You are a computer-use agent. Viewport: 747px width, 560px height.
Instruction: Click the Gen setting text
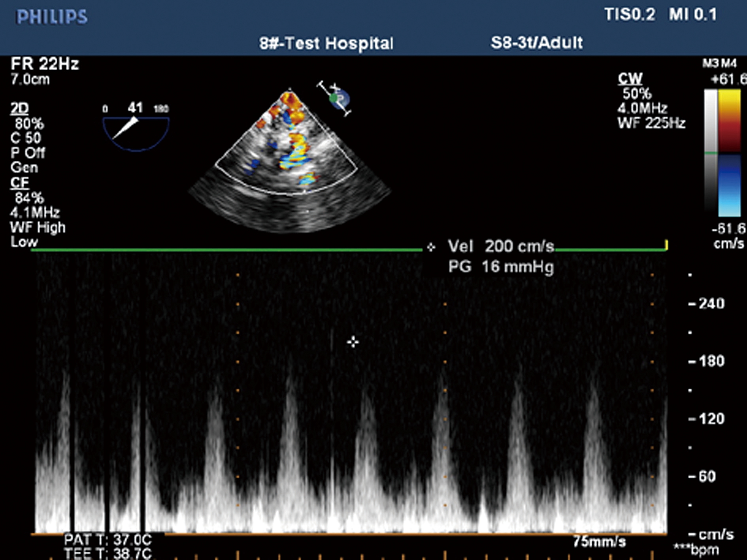[x=24, y=167]
